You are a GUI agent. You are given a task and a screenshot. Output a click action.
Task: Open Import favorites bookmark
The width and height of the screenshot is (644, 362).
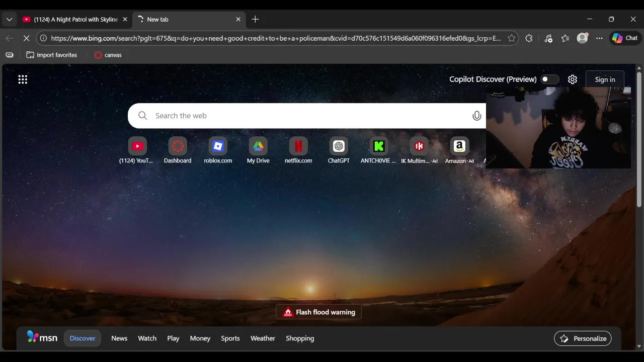pyautogui.click(x=52, y=55)
